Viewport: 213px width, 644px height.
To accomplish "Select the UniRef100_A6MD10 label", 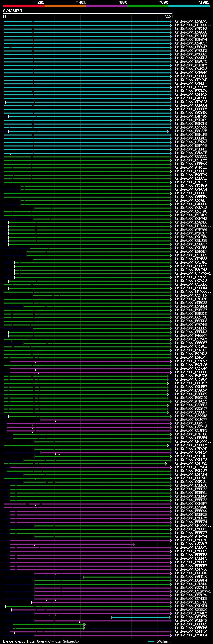I will click(191, 577).
